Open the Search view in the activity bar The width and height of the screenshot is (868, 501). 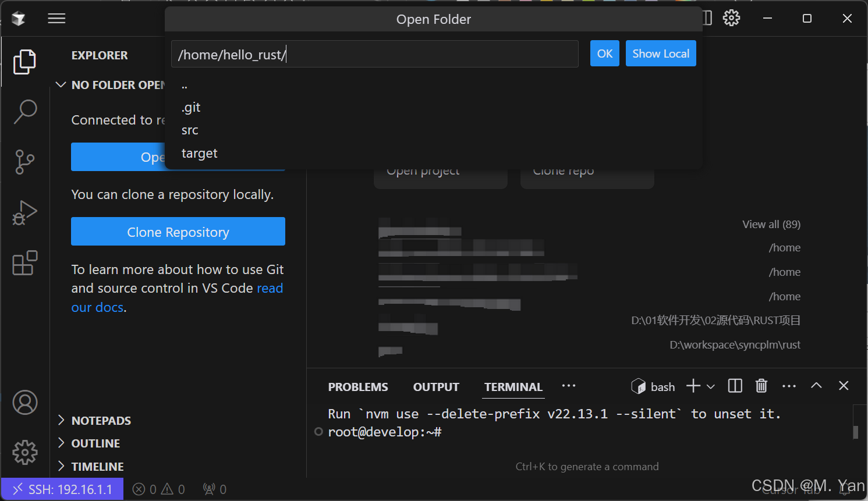click(24, 111)
